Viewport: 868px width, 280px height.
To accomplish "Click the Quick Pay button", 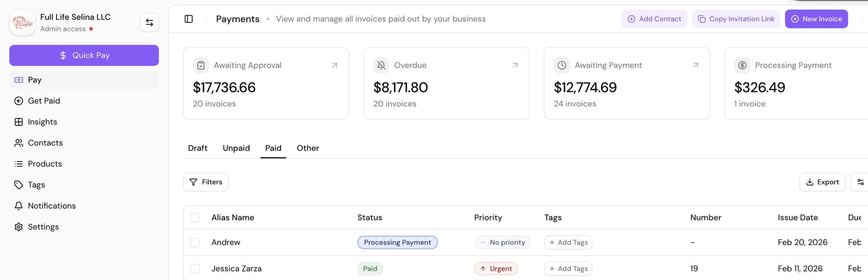I will point(84,55).
